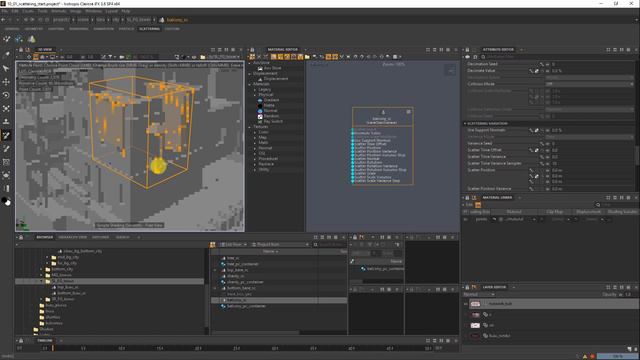Switch to the Scattering shelf tab

(149, 29)
